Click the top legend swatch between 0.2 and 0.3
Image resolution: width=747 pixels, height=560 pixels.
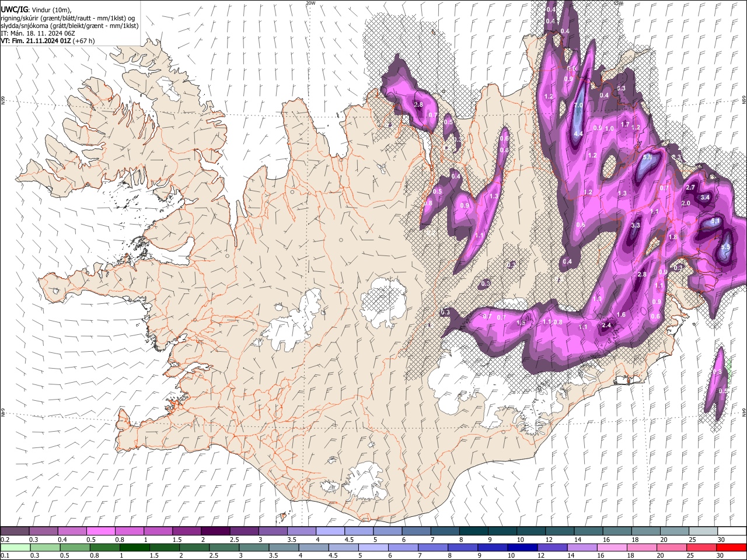[15, 531]
